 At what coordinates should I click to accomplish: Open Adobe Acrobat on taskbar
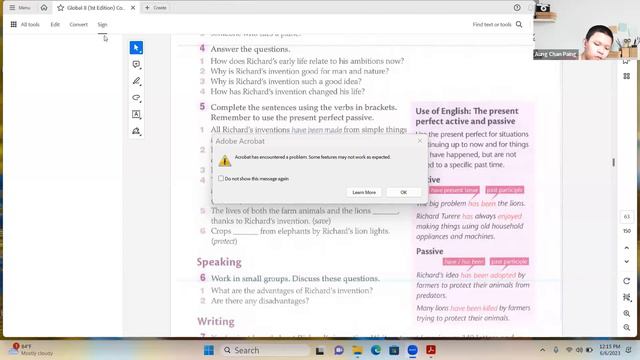[431, 350]
